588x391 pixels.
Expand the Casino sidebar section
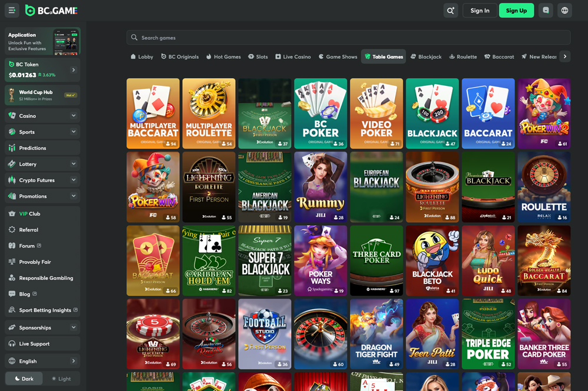[x=73, y=115]
